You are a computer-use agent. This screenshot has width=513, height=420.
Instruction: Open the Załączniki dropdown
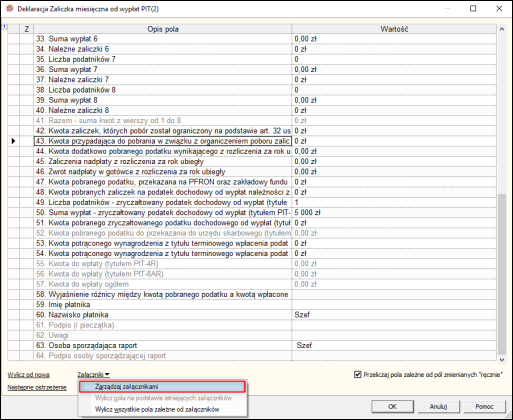pyautogui.click(x=93, y=375)
